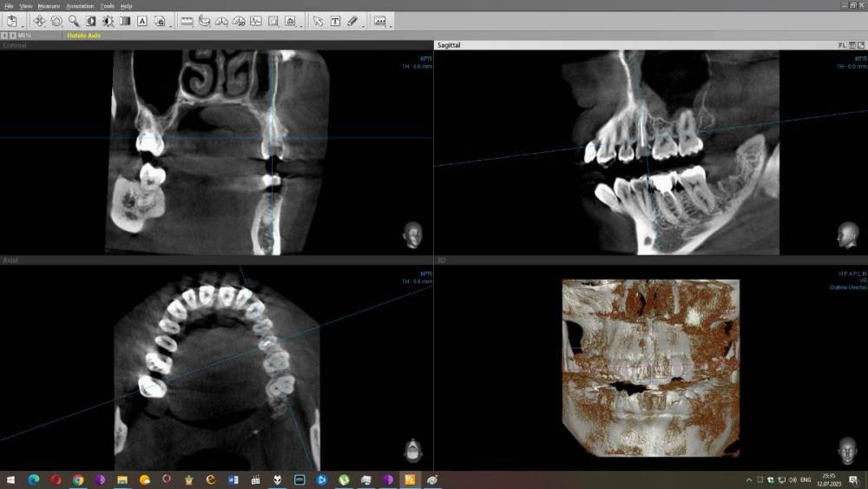Click the previous arrow button near MPR
This screenshot has width=868, height=489.
tap(4, 36)
